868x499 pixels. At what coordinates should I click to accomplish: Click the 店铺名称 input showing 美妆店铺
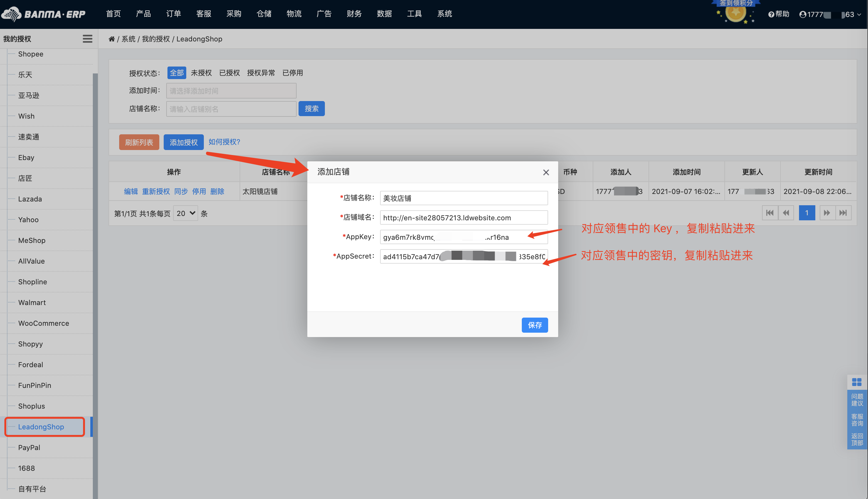[x=463, y=198]
